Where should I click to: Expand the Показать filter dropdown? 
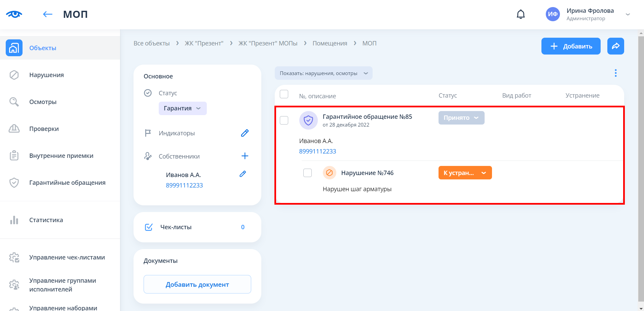pos(323,73)
